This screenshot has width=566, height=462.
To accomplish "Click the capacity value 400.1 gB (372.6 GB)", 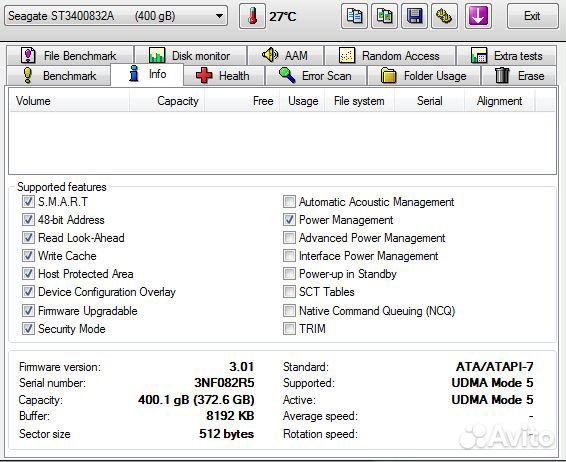I will coord(196,400).
